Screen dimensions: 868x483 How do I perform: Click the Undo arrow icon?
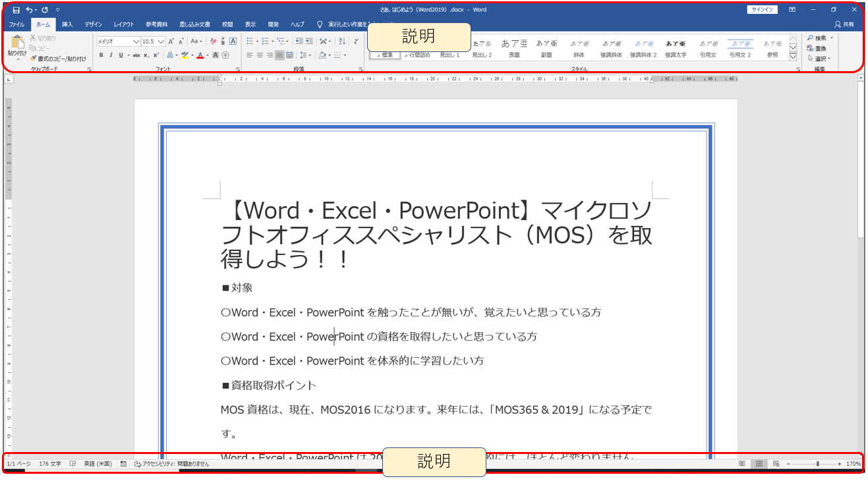[28, 10]
